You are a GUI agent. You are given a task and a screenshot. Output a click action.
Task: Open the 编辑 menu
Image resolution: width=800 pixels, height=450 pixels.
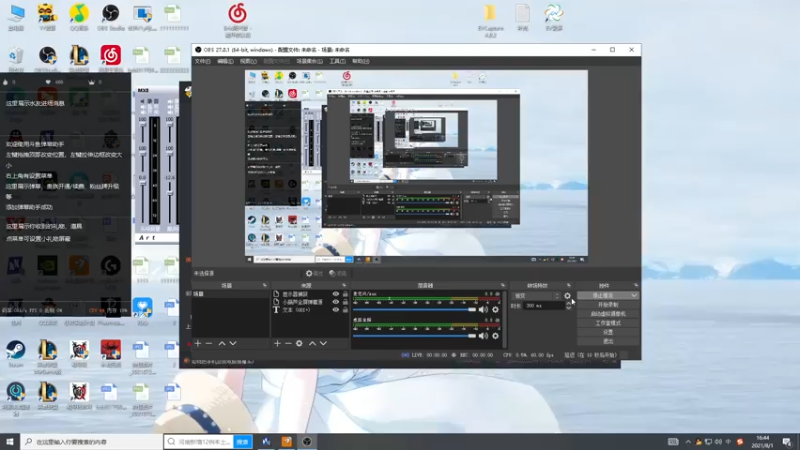(225, 61)
